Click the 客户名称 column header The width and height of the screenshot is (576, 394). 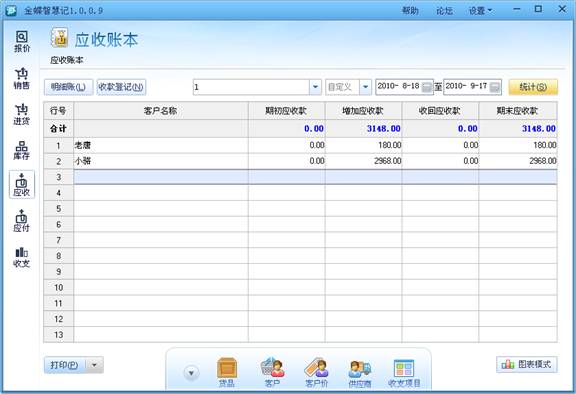161,111
